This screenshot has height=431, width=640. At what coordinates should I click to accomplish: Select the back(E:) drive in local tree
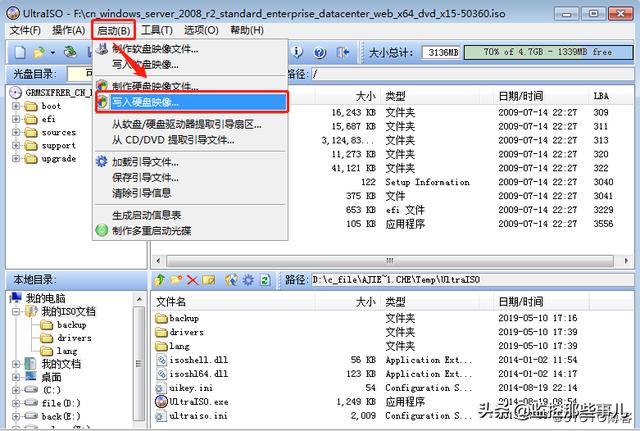pos(61,416)
